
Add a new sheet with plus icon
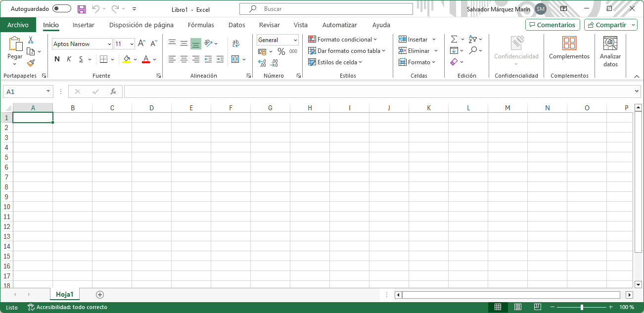(100, 295)
